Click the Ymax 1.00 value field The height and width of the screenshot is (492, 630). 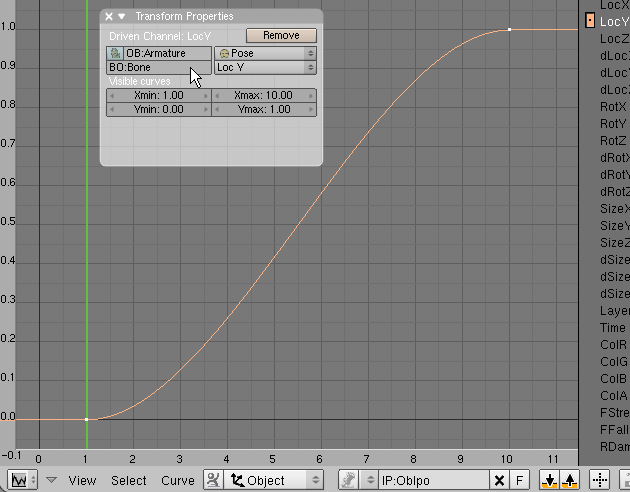[264, 110]
